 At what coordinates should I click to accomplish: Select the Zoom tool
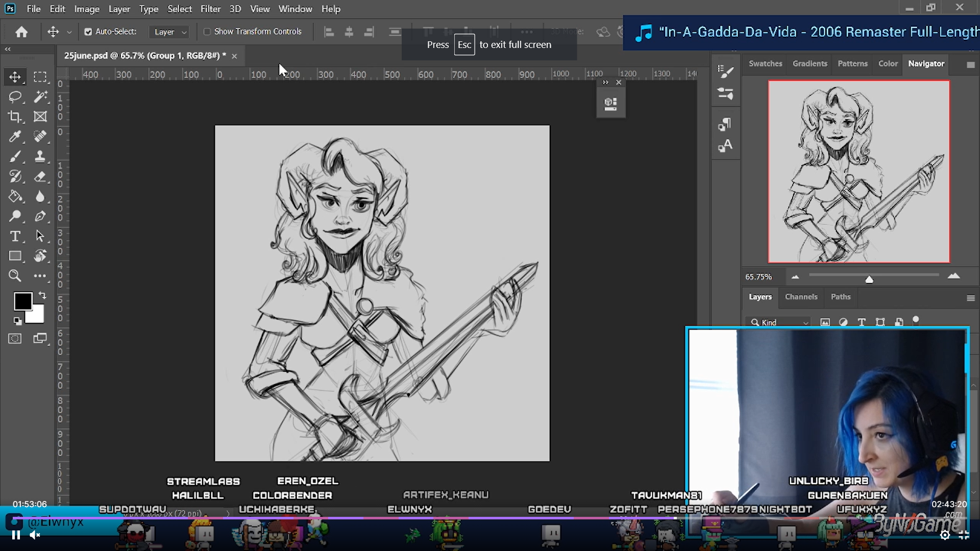pos(15,276)
